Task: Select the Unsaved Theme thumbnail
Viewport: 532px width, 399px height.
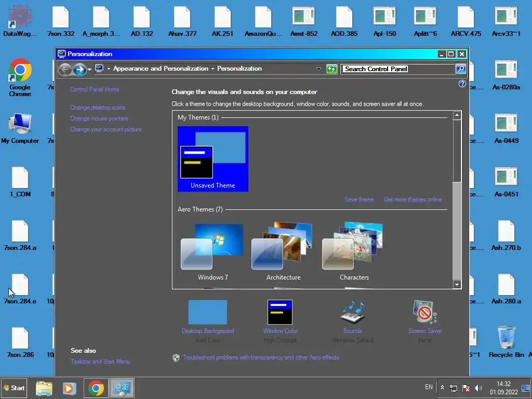Action: click(213, 159)
